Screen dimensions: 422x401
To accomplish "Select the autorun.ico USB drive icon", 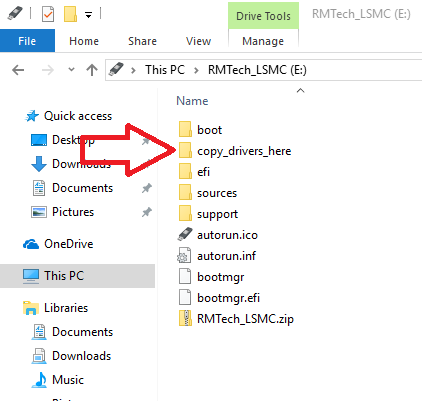I will [x=185, y=235].
